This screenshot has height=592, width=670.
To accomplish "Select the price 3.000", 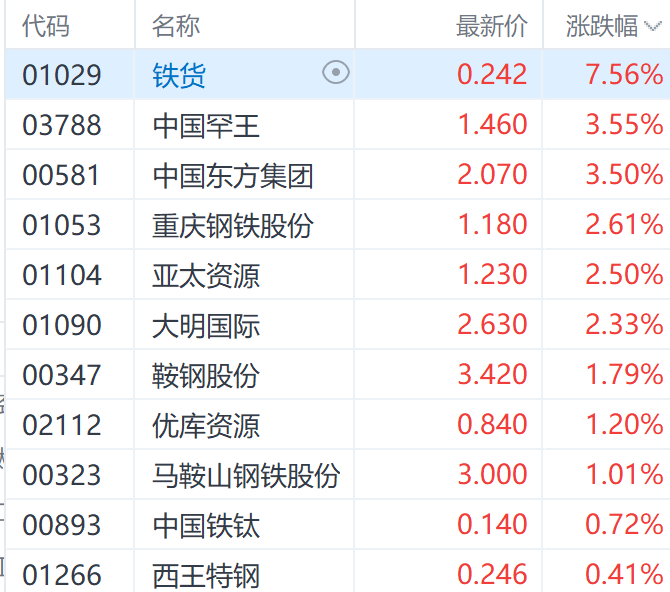I will (492, 474).
